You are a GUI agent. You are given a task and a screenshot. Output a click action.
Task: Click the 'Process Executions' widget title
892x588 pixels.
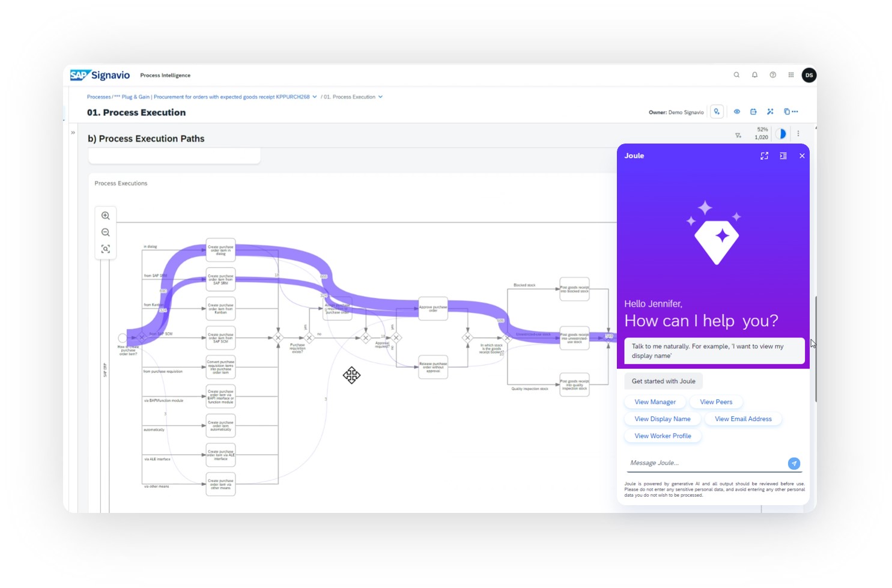tap(121, 183)
